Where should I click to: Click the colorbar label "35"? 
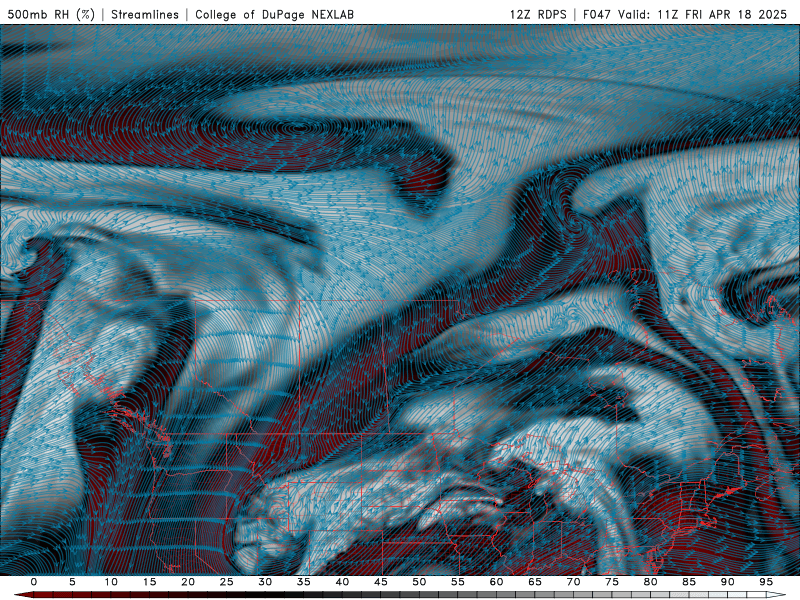304,582
